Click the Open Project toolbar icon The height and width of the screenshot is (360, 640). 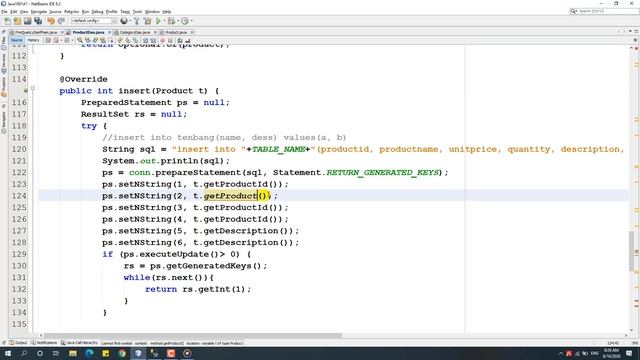point(27,21)
